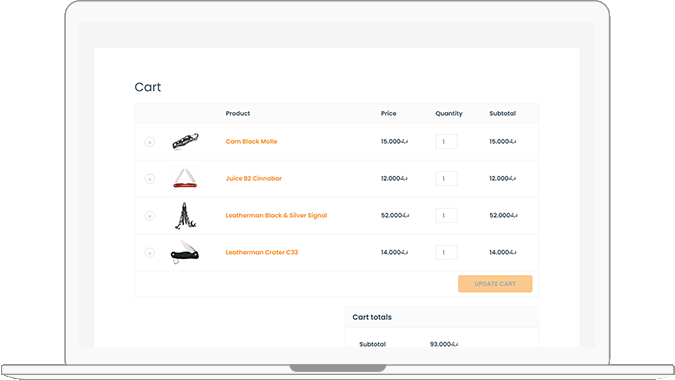Edit quantity for Leatherman Black & Silver Signal
Viewport: 675px width, 380px height.
coord(446,216)
